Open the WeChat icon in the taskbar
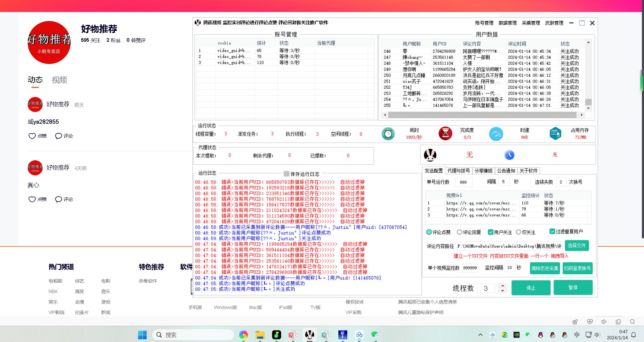Viewport: 644px width, 342px height. pyautogui.click(x=375, y=334)
